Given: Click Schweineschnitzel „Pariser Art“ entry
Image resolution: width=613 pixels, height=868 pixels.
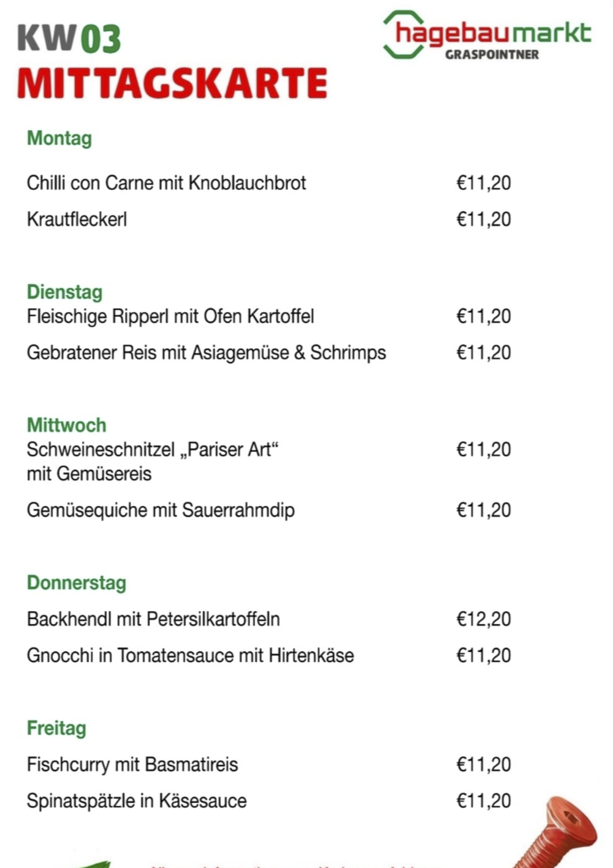Looking at the screenshot, I should coord(152,450).
